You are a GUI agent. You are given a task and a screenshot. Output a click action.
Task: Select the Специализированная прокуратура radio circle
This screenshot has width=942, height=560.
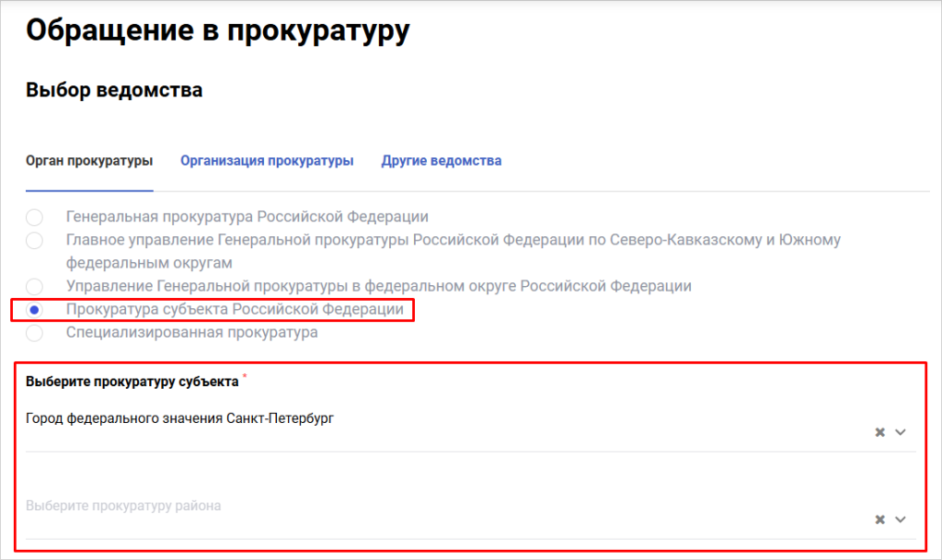(x=34, y=333)
